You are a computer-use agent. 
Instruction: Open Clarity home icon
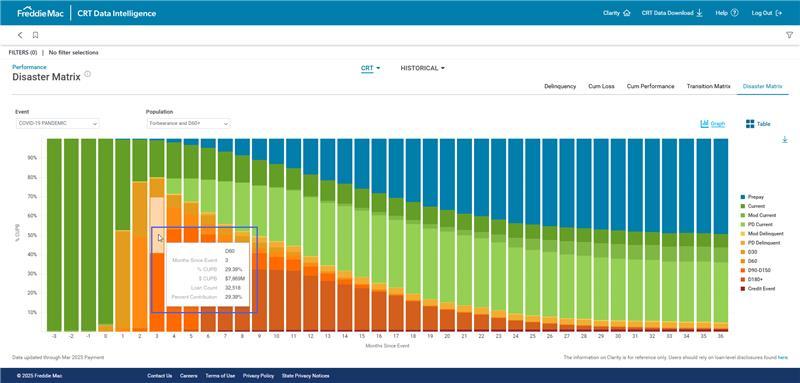coord(627,13)
